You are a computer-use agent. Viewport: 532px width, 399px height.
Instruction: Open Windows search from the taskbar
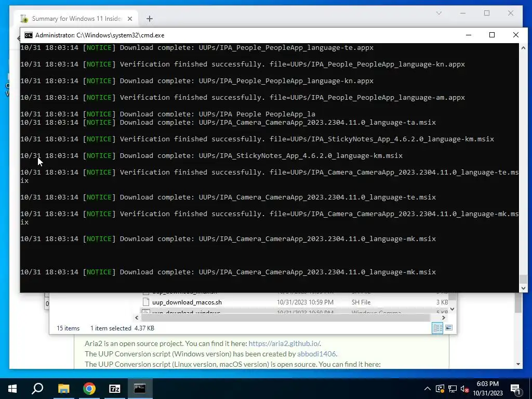(37, 389)
